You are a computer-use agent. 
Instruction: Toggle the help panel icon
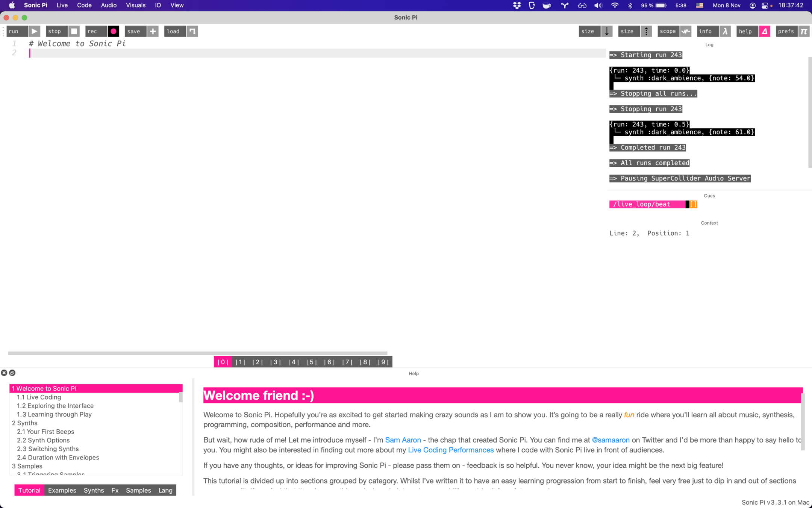(x=765, y=31)
